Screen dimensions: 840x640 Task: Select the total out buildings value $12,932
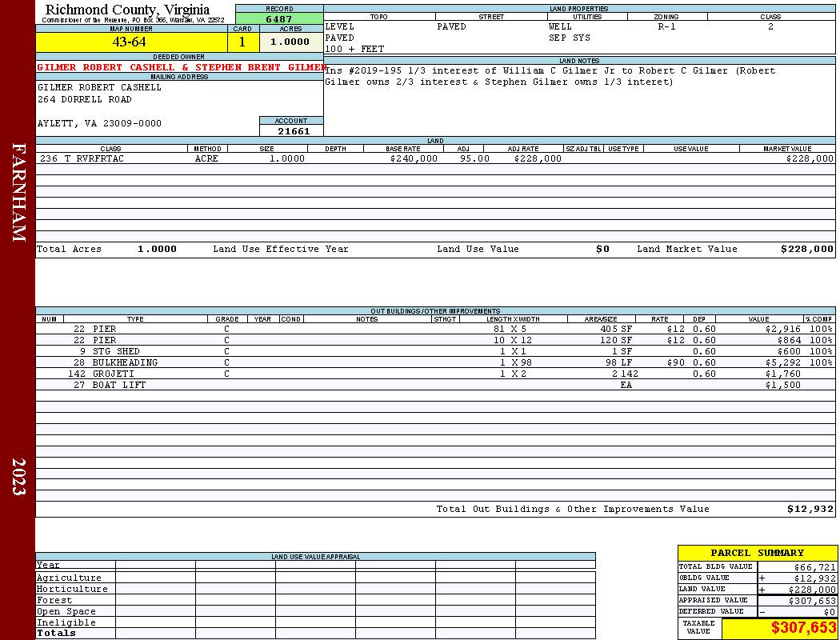[810, 510]
